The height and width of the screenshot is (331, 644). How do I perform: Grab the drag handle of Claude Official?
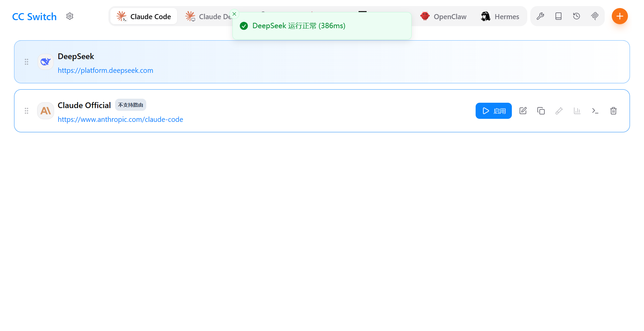point(26,111)
